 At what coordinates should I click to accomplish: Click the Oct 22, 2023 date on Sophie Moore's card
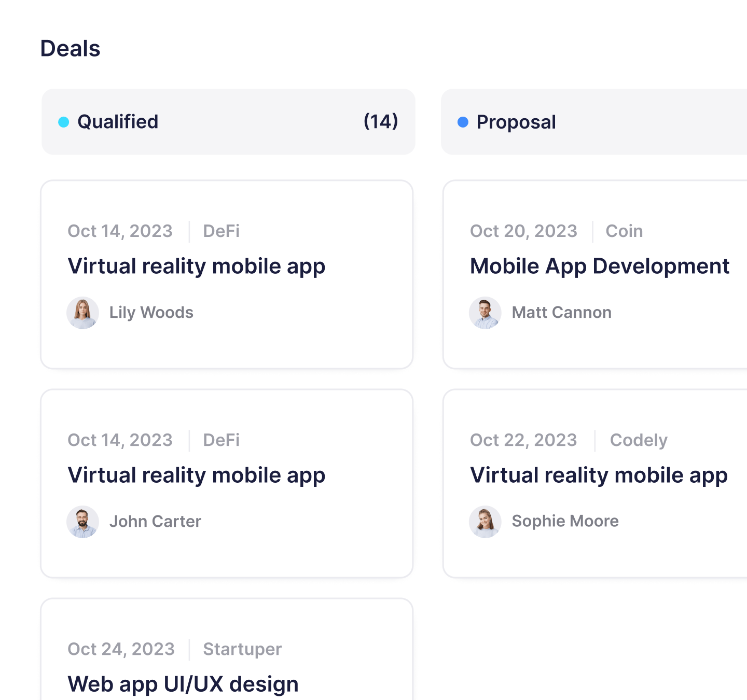523,440
